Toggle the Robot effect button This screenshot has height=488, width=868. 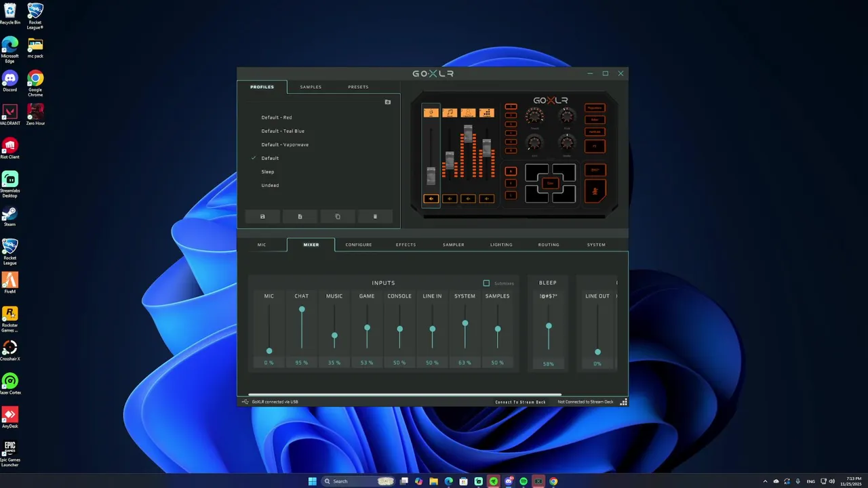coord(595,120)
